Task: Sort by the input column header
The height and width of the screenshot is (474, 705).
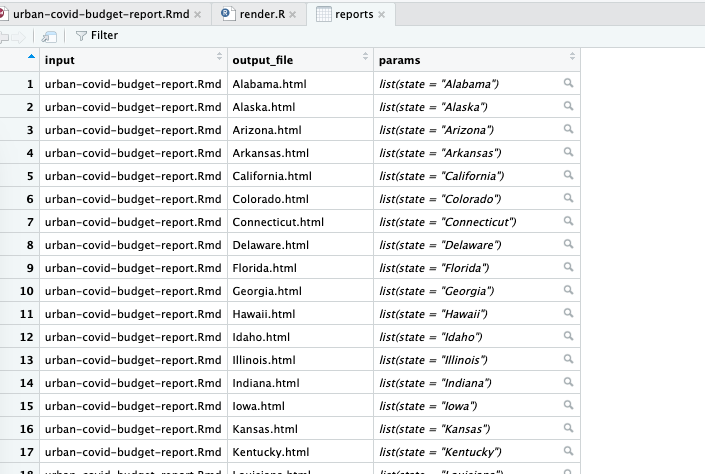Action: [134, 60]
